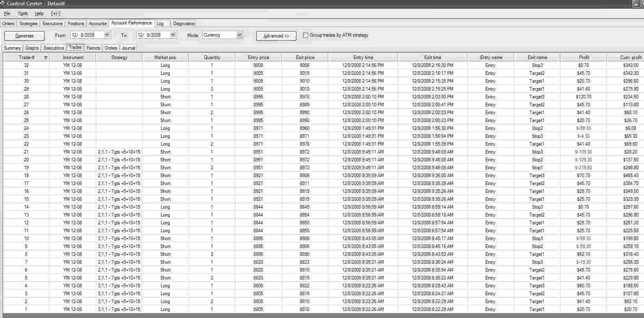The height and width of the screenshot is (318, 644).
Task: Sort by the Instrument column header
Action: tap(73, 57)
